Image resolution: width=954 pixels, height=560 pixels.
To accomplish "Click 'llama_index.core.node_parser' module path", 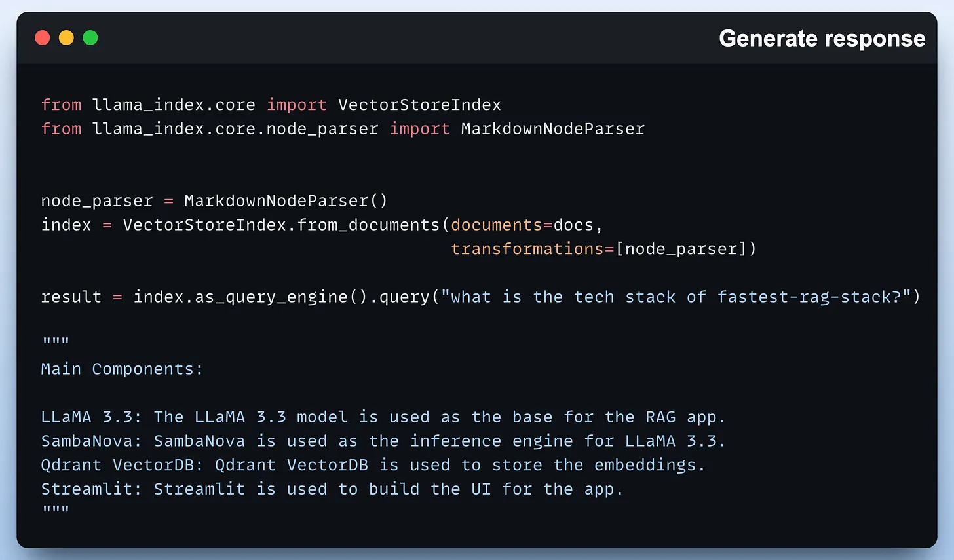I will click(x=235, y=129).
